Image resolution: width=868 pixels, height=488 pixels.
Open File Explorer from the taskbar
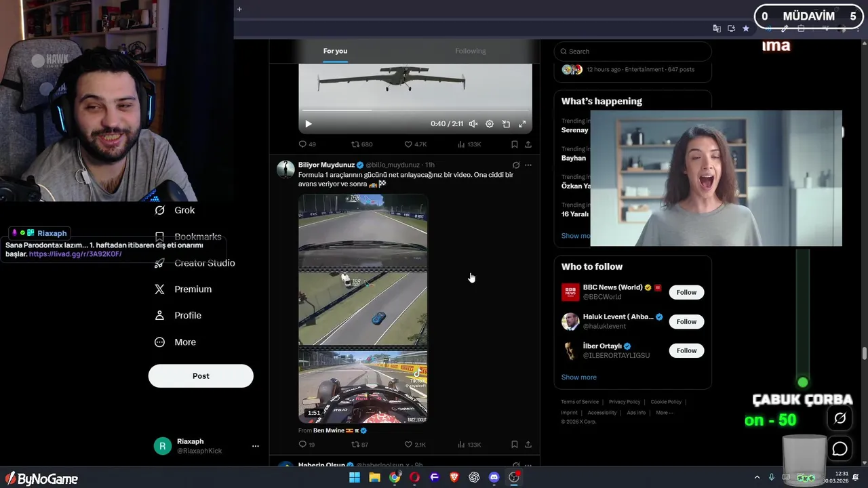(374, 478)
